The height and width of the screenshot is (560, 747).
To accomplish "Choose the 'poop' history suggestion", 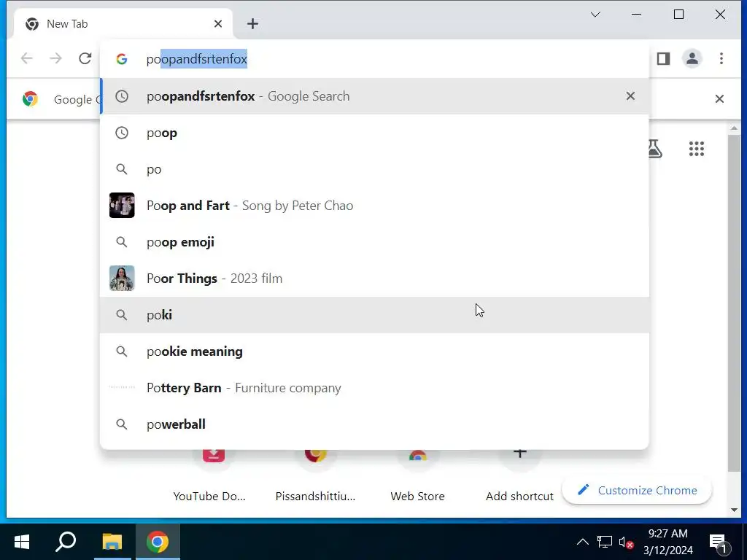I will tap(374, 133).
